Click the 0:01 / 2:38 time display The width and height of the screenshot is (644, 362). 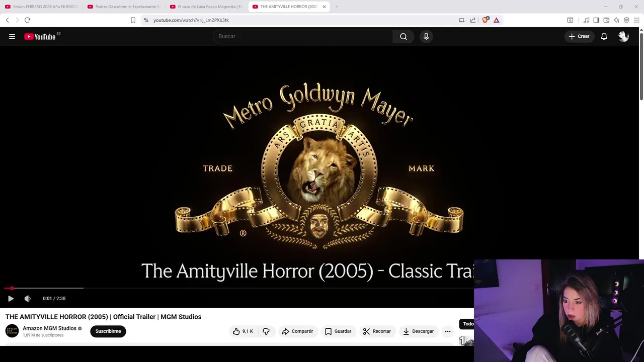54,298
